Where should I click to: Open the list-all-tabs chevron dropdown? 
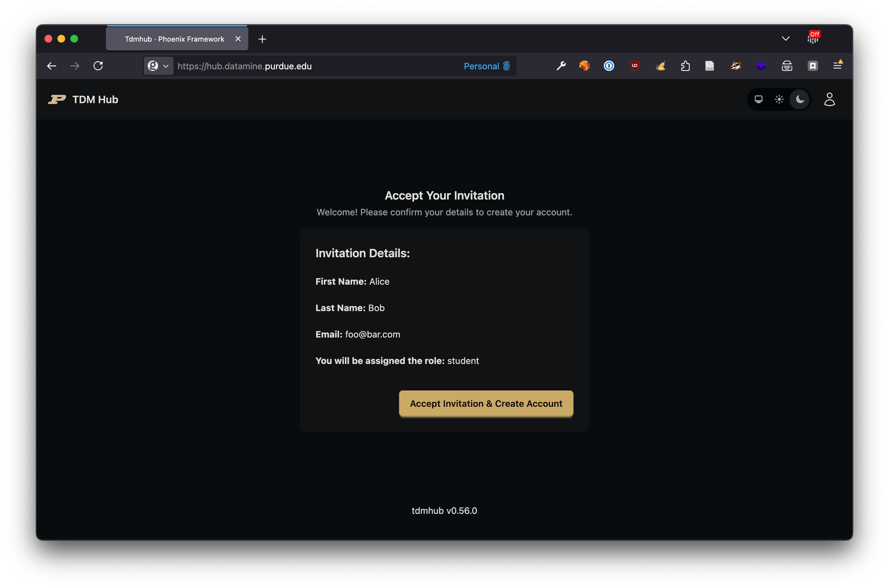click(x=785, y=39)
